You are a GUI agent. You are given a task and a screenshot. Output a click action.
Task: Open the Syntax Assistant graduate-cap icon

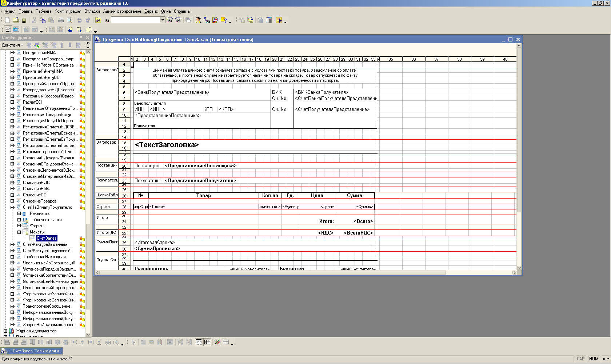[198, 20]
